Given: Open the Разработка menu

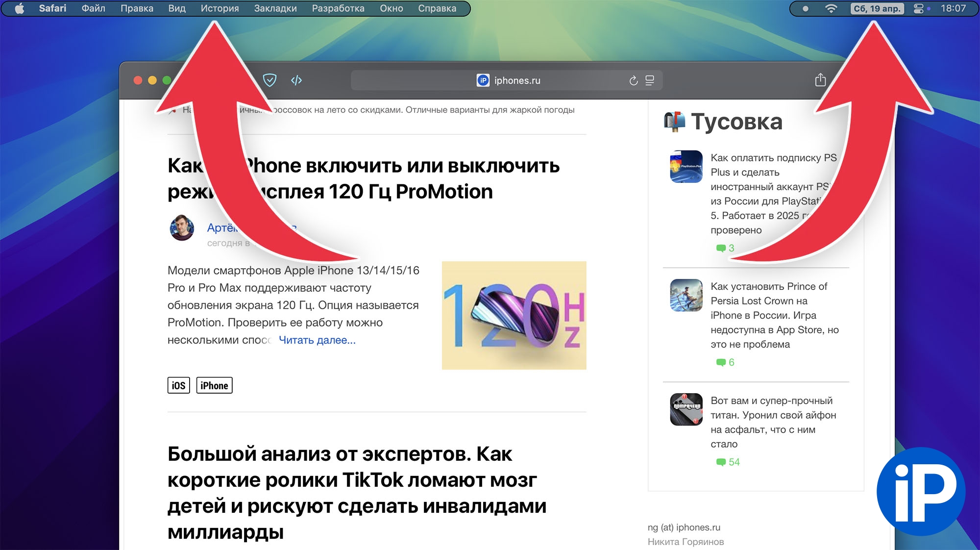Looking at the screenshot, I should (x=338, y=8).
